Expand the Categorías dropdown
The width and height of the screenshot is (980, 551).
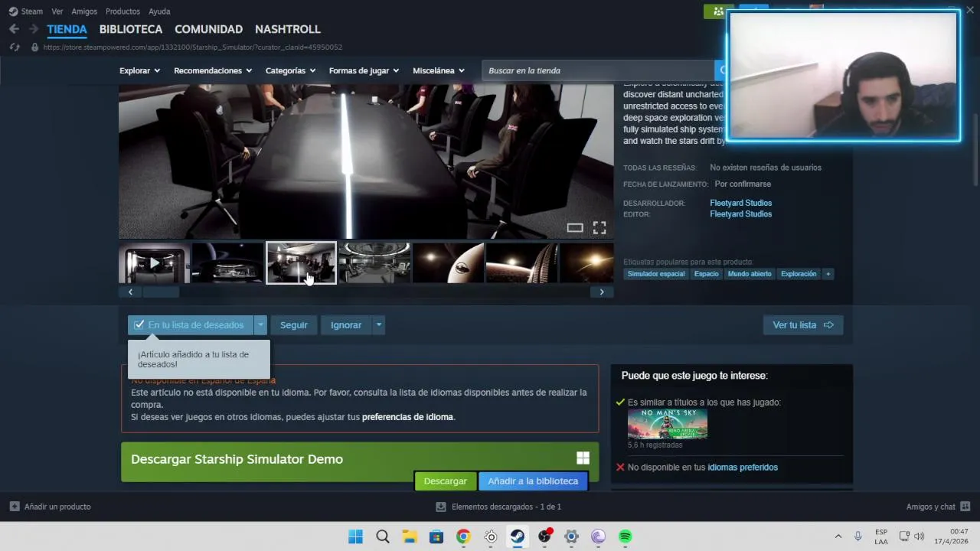tap(290, 70)
